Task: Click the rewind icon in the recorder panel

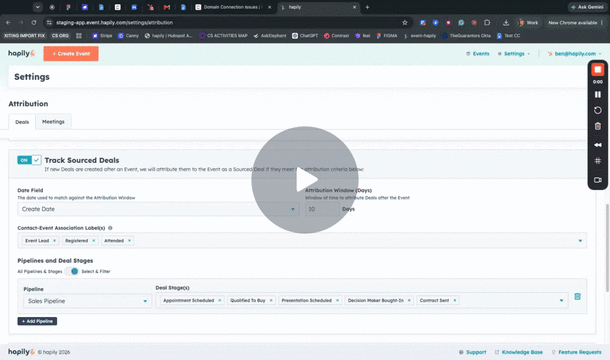Action: click(598, 145)
